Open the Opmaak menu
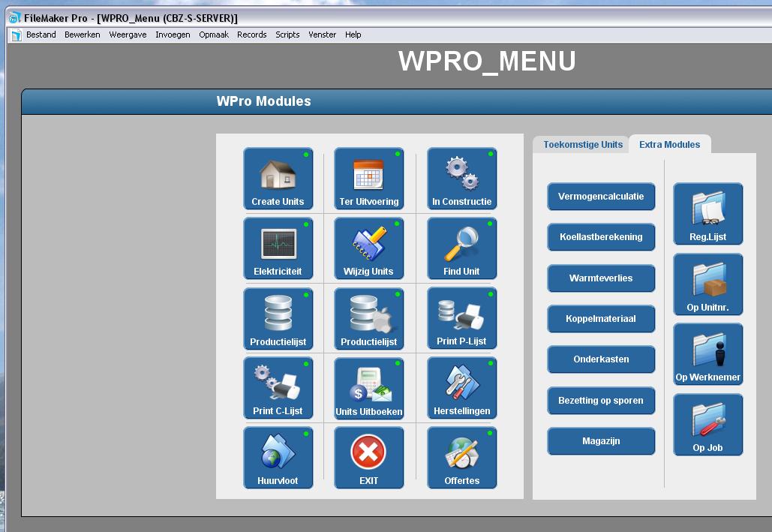Viewport: 772px width, 532px height. pyautogui.click(x=214, y=35)
